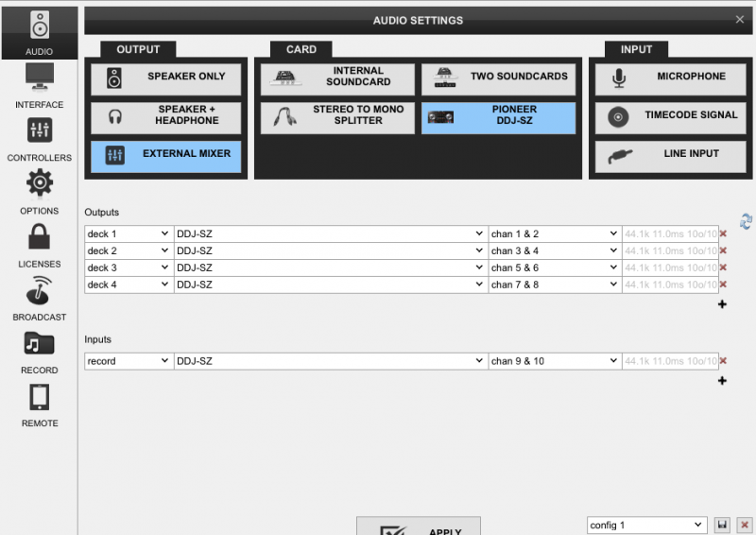756x535 pixels.
Task: Open the deck 1 output dropdown
Action: click(129, 234)
